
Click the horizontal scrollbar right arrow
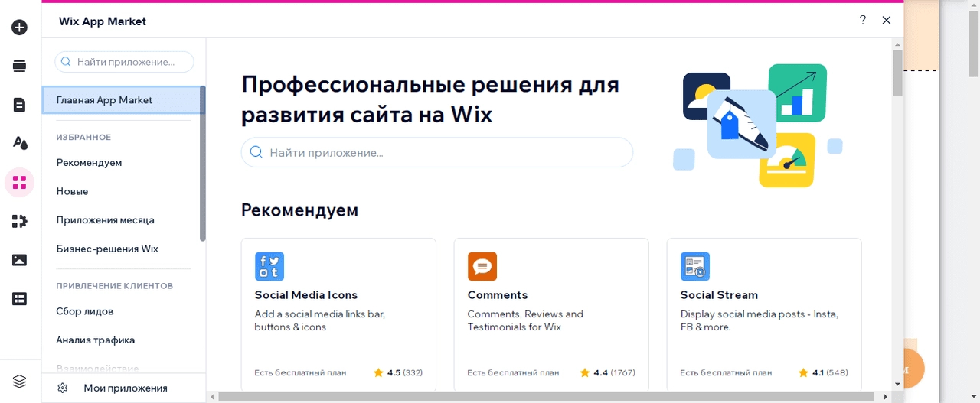click(886, 397)
